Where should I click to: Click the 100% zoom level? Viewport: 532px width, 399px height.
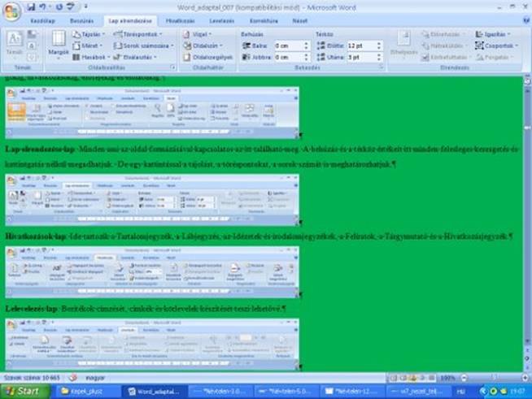pyautogui.click(x=447, y=378)
